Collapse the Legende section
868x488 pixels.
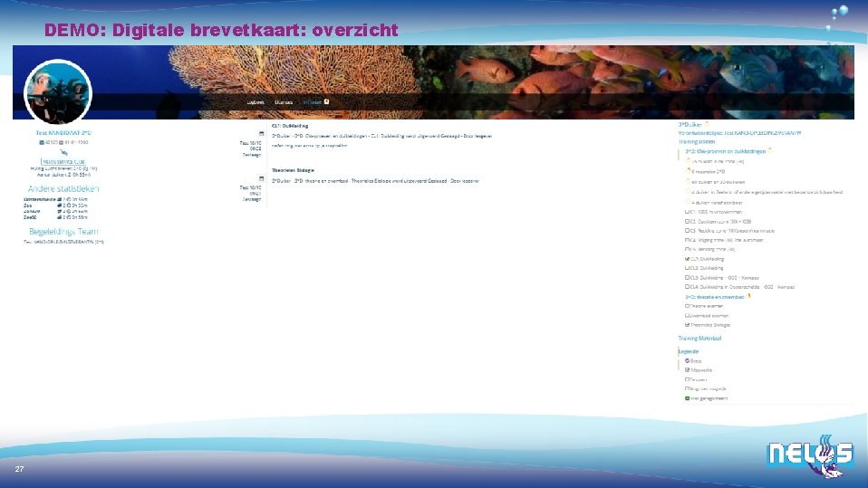tap(689, 351)
